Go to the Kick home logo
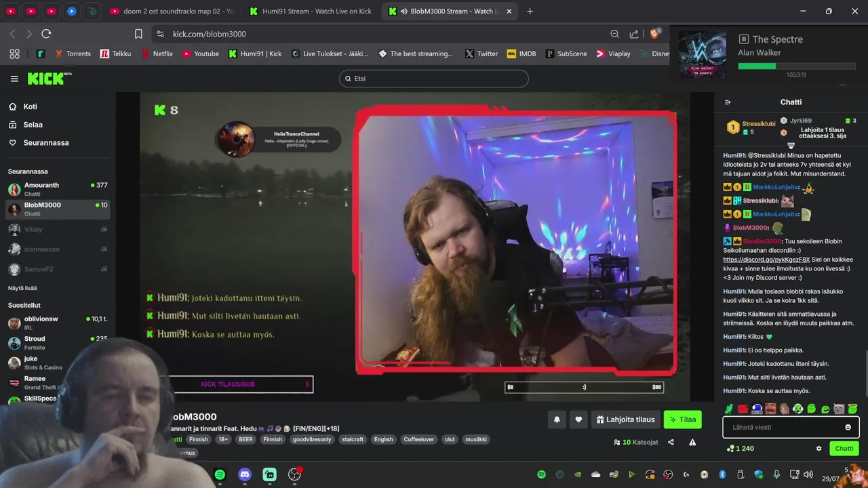 49,79
